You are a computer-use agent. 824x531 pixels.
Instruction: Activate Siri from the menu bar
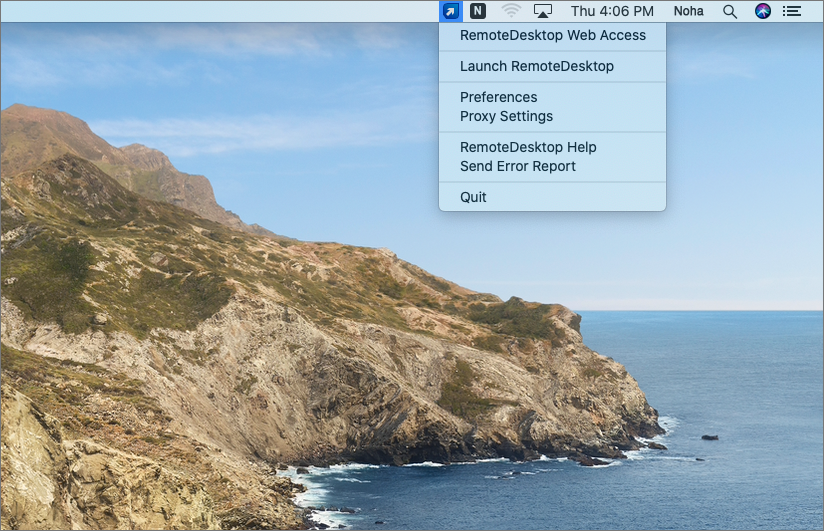[763, 11]
